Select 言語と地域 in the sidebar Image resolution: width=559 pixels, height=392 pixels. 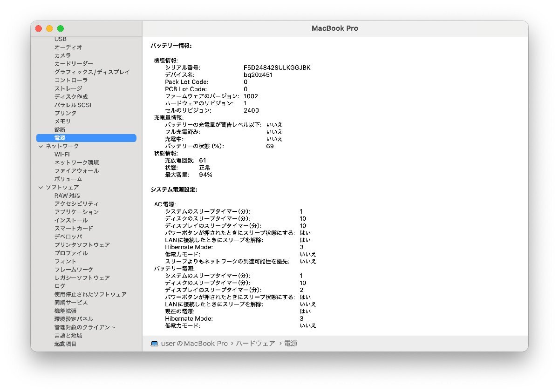[68, 335]
